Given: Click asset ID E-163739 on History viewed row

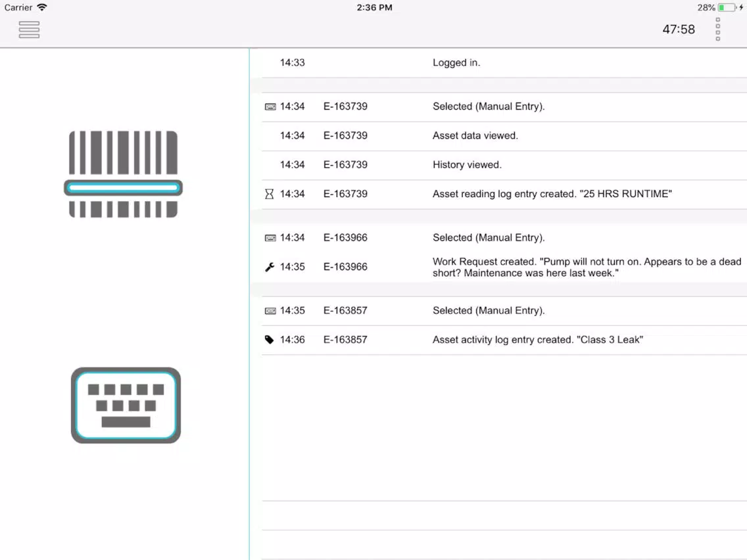Looking at the screenshot, I should click(x=345, y=165).
